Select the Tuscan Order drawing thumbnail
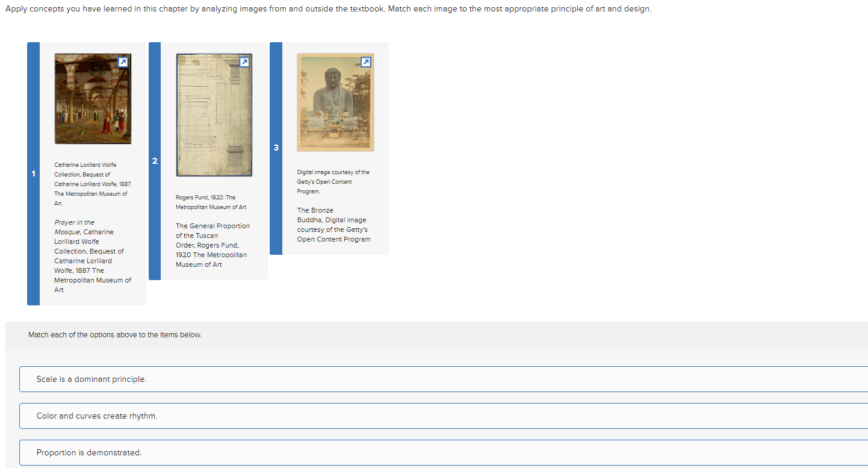The width and height of the screenshot is (868, 468). click(x=214, y=115)
